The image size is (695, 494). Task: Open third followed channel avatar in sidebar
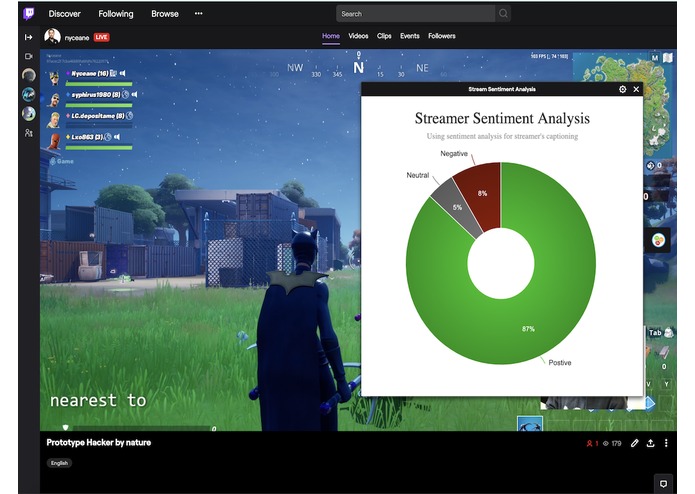29,113
